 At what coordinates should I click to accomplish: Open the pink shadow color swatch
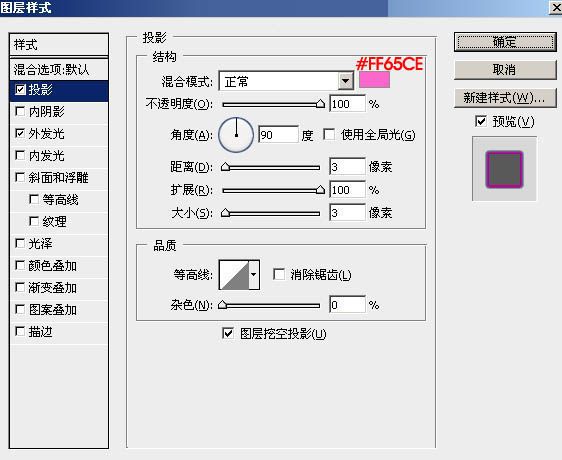click(375, 80)
